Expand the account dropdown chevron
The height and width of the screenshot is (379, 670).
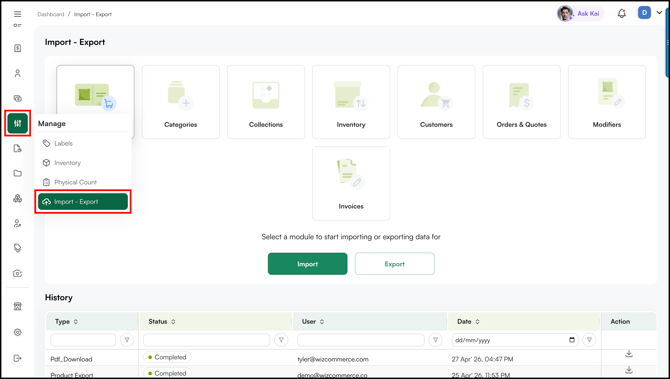point(658,13)
